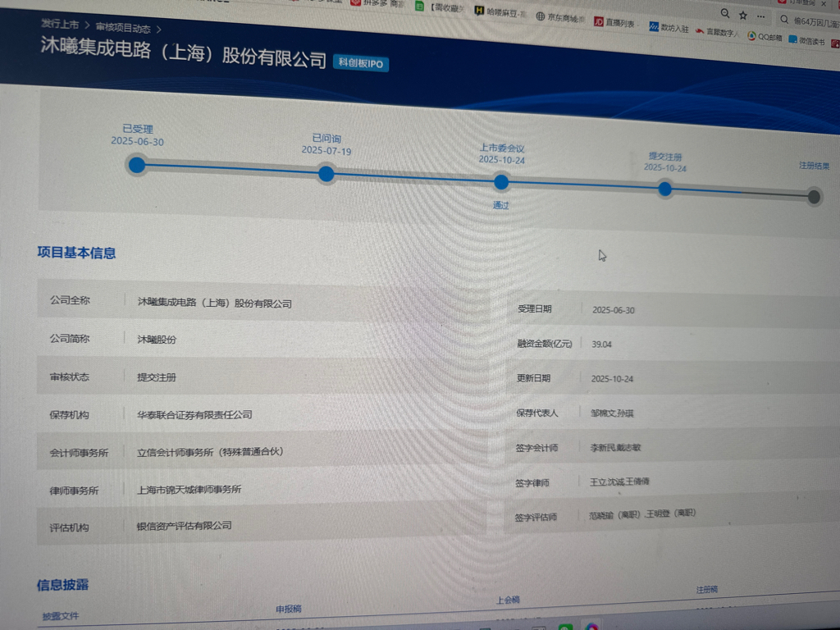The height and width of the screenshot is (630, 840).
Task: Click the 签字评估师 names value
Action: click(642, 514)
